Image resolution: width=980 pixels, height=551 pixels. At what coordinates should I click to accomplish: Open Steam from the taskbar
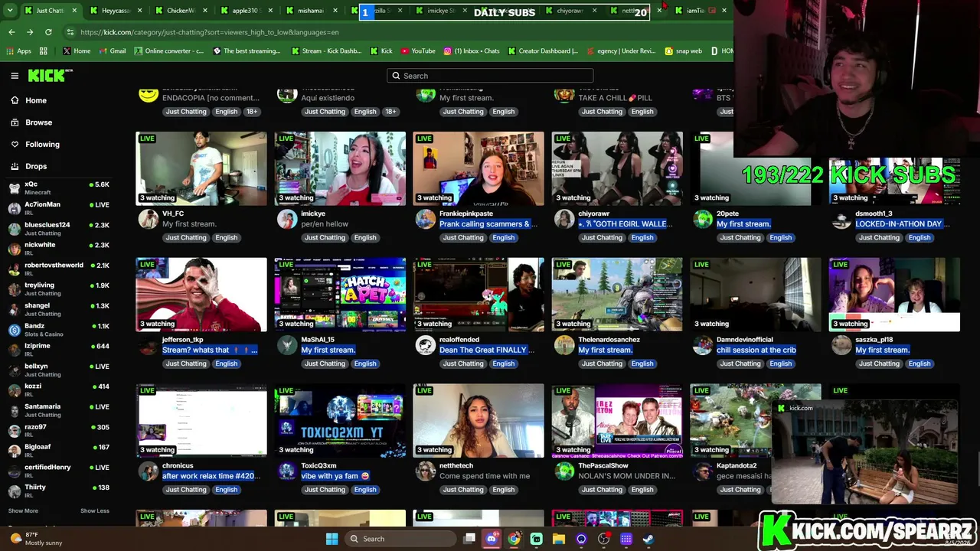click(648, 539)
